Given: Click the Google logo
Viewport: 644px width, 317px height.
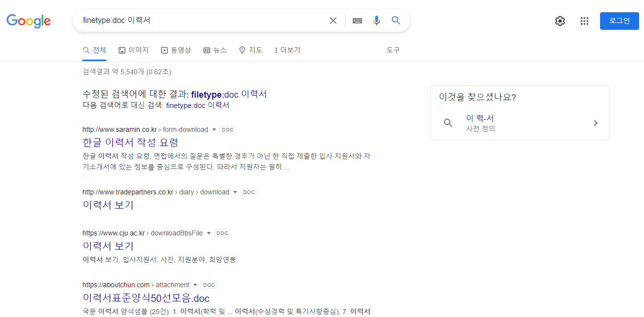Looking at the screenshot, I should click(x=29, y=21).
